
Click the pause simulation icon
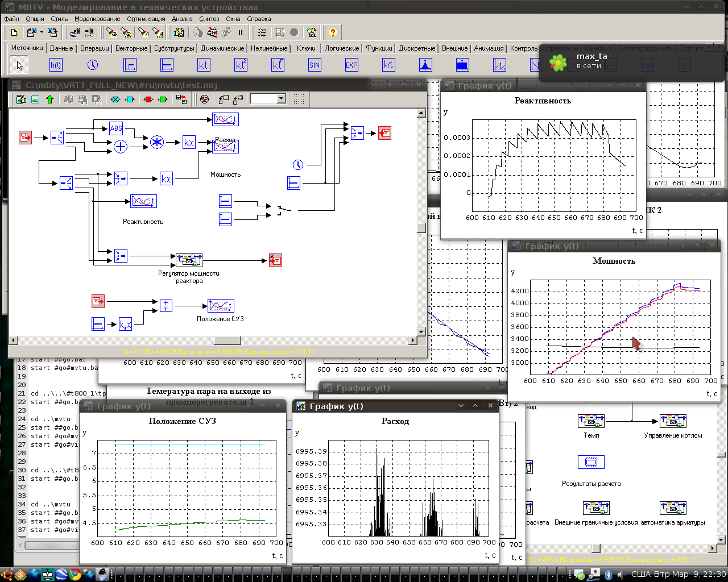(241, 32)
